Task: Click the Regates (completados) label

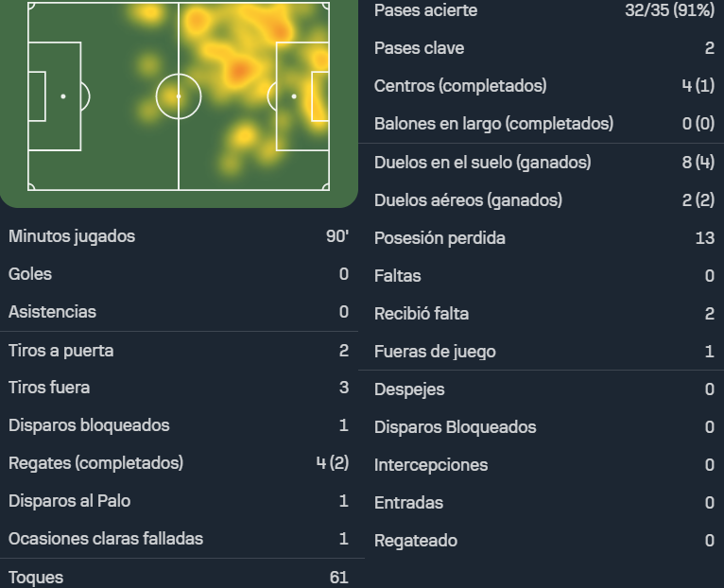Action: (96, 463)
